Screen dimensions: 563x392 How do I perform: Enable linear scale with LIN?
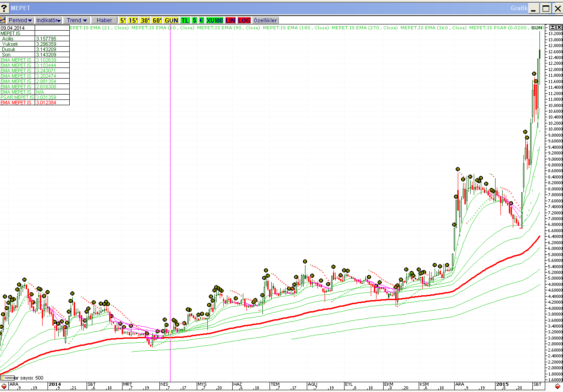pyautogui.click(x=230, y=20)
